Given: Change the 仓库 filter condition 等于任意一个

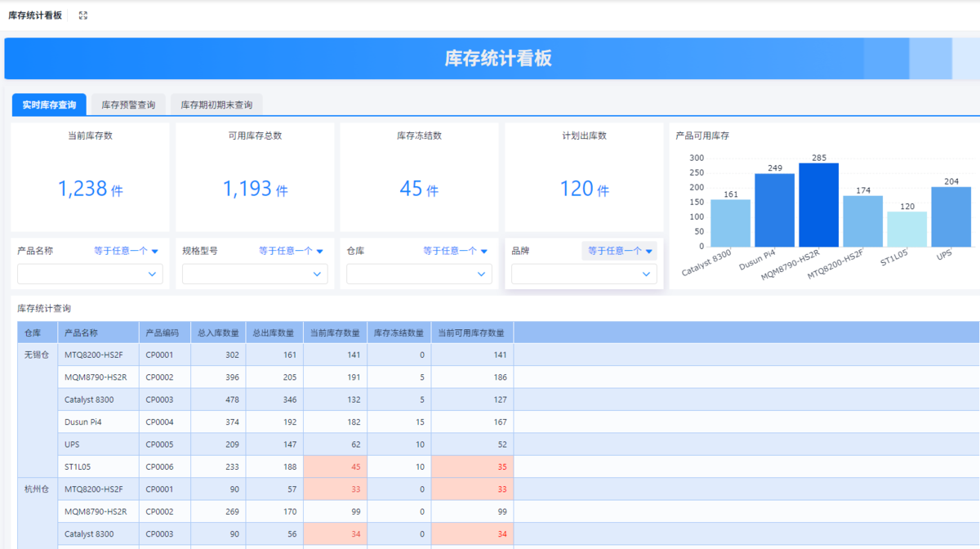Looking at the screenshot, I should click(455, 251).
